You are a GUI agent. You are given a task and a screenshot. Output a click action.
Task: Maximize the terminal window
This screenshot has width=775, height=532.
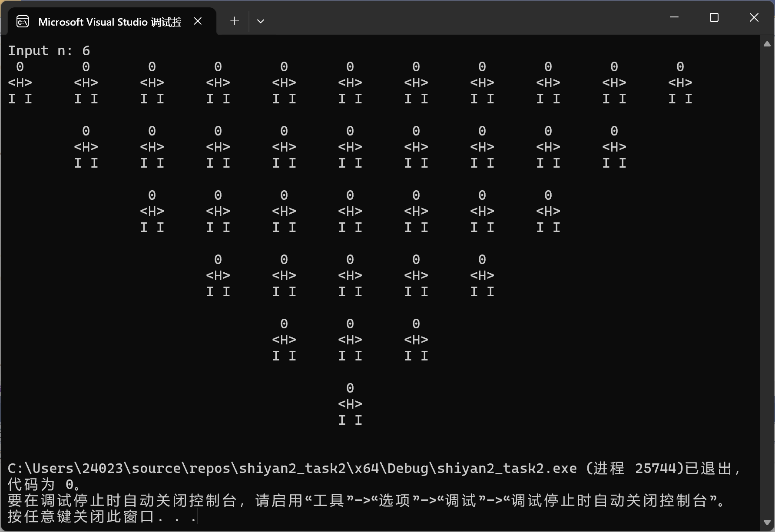714,17
